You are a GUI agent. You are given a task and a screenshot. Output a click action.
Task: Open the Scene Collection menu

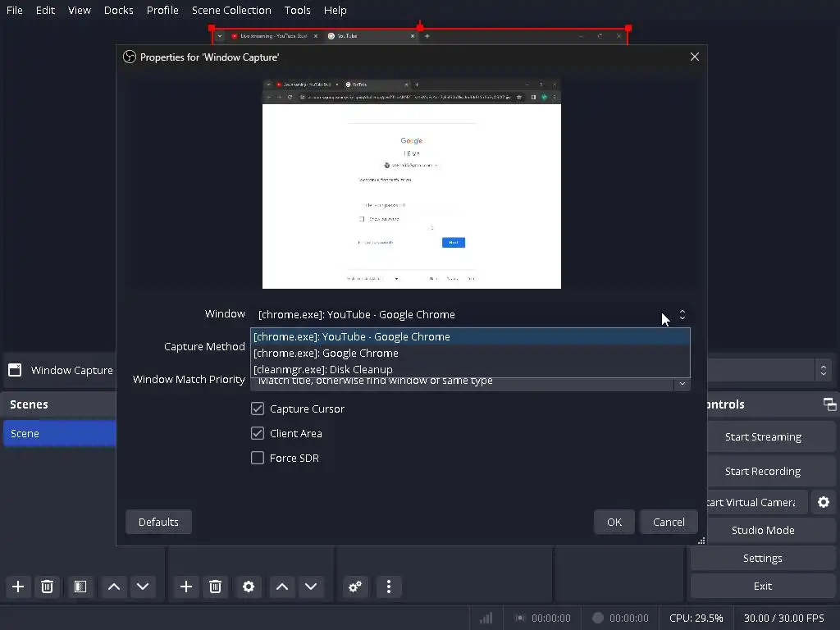coord(231,10)
